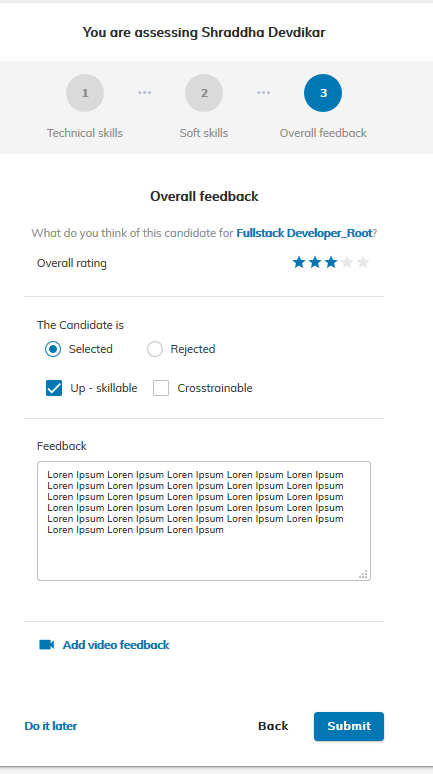Go to step 2 circle
Screen dimensions: 433x774
(x=204, y=93)
